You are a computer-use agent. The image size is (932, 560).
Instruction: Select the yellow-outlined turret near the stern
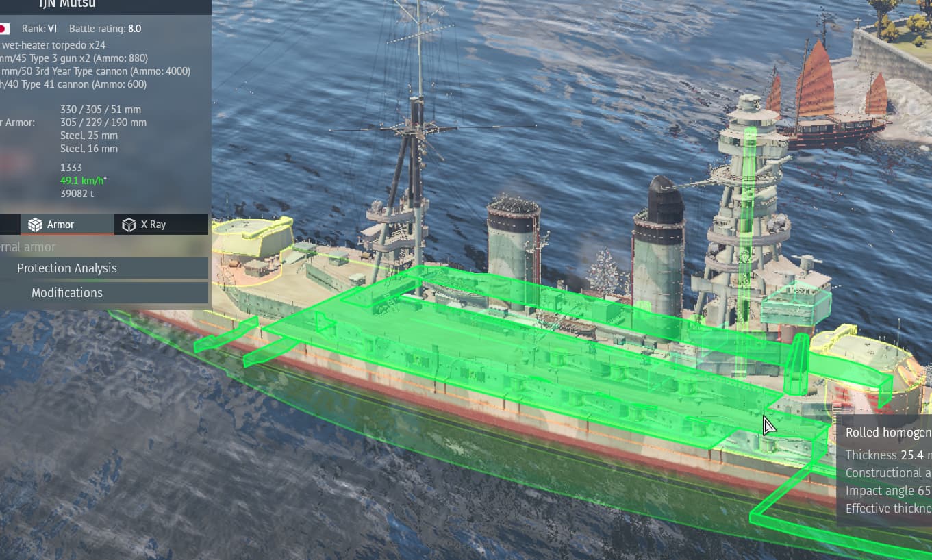(252, 240)
